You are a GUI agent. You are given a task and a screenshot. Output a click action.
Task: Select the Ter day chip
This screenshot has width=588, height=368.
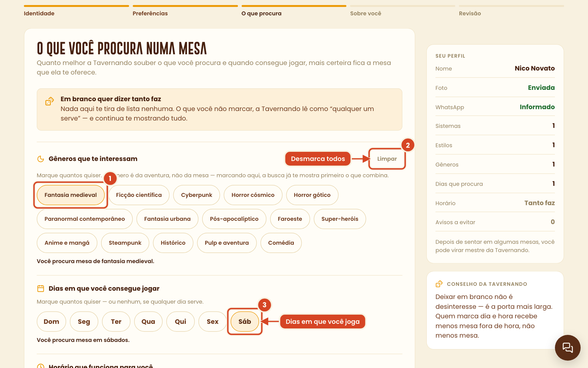pos(116,322)
